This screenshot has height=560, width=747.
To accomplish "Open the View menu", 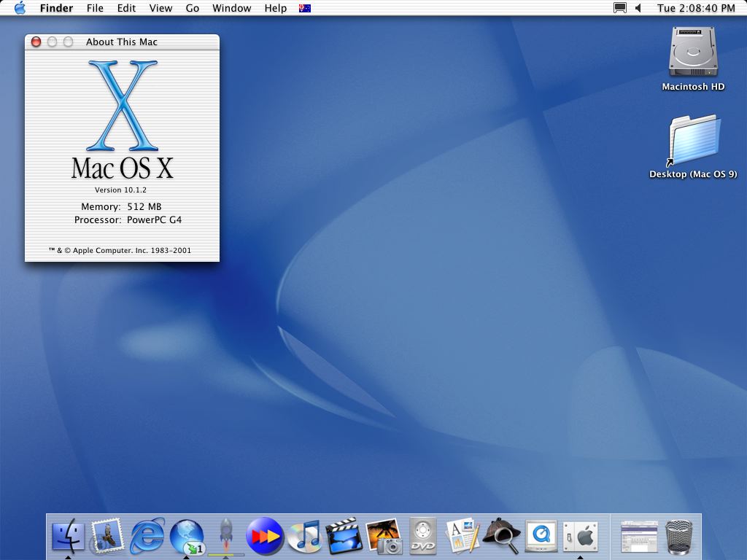I will click(x=160, y=8).
